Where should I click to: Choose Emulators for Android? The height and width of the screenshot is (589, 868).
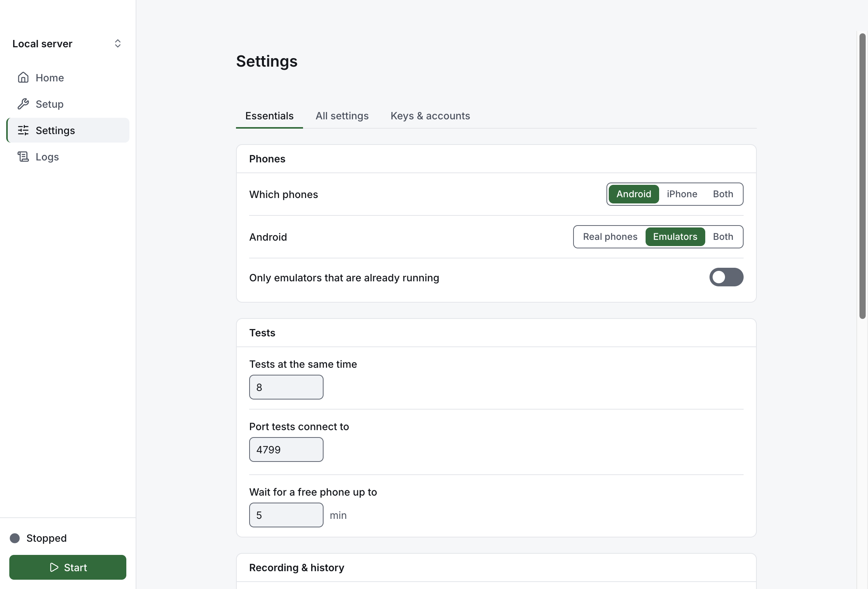click(675, 237)
